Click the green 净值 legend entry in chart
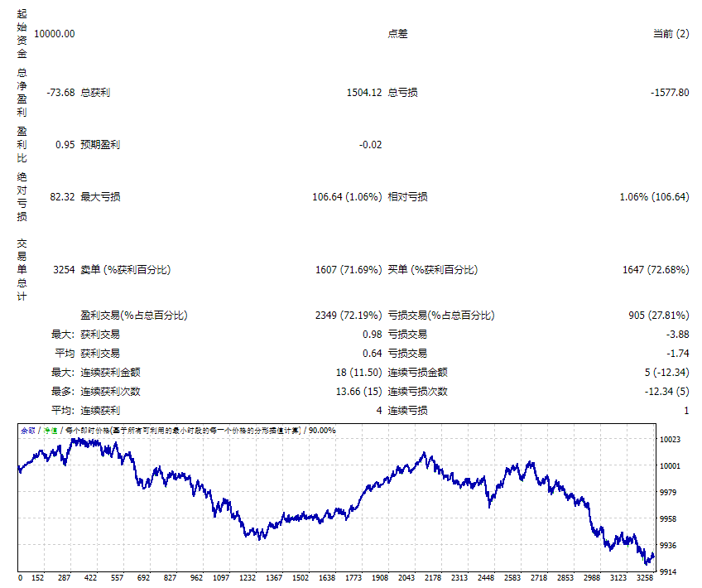 50,431
